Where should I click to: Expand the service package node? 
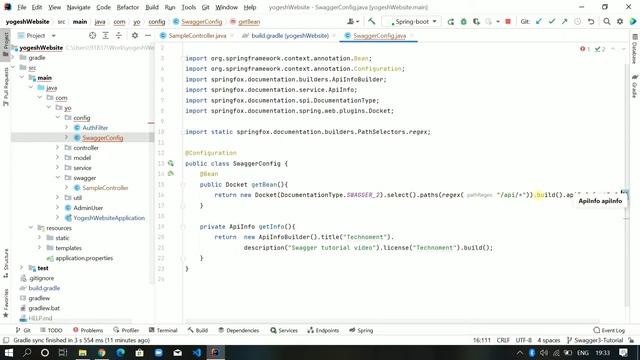coord(58,167)
